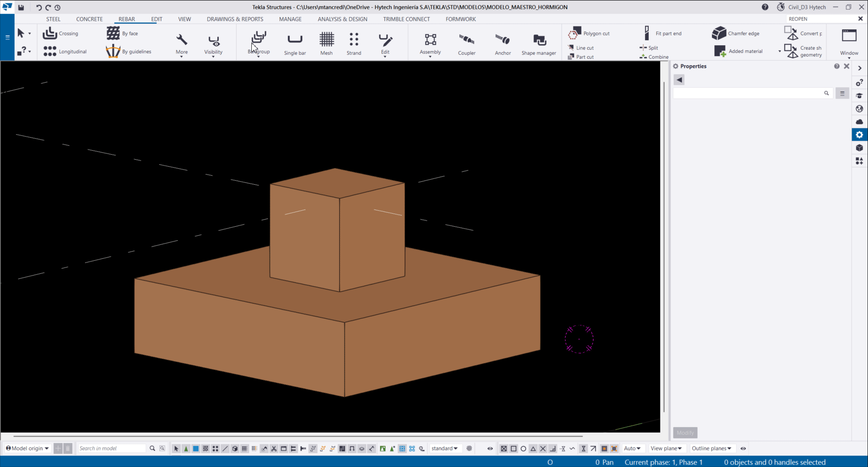Image resolution: width=868 pixels, height=467 pixels.
Task: Open the DRAWINGS & REPORTS tab
Action: 235,19
